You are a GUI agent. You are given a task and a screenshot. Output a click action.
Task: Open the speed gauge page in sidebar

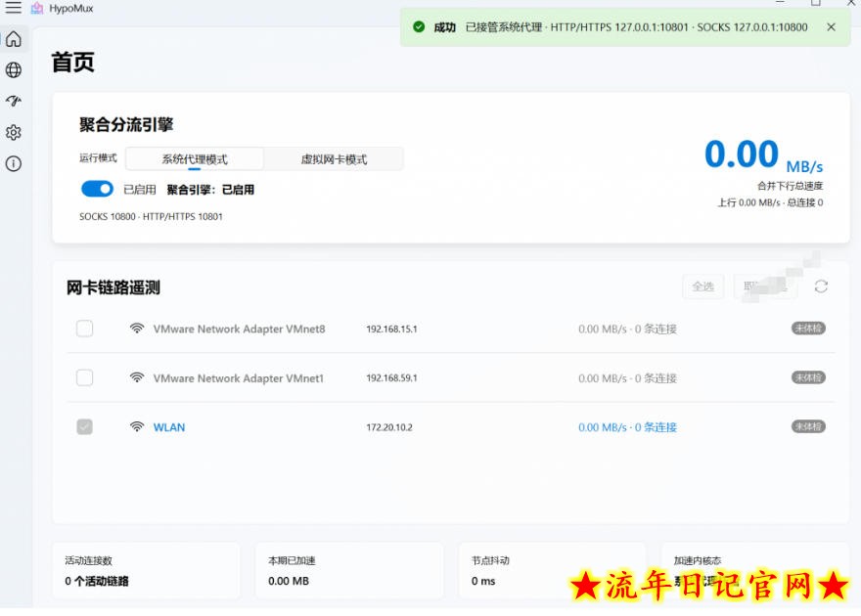click(x=14, y=101)
